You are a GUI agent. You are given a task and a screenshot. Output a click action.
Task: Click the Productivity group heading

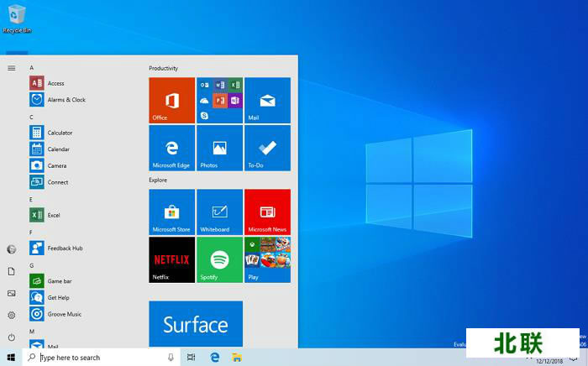(163, 68)
